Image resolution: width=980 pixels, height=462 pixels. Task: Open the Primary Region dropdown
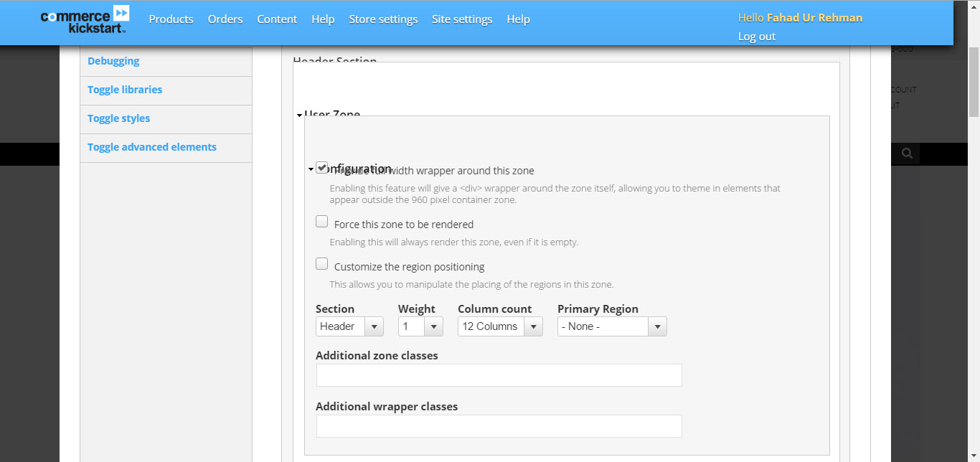(612, 326)
